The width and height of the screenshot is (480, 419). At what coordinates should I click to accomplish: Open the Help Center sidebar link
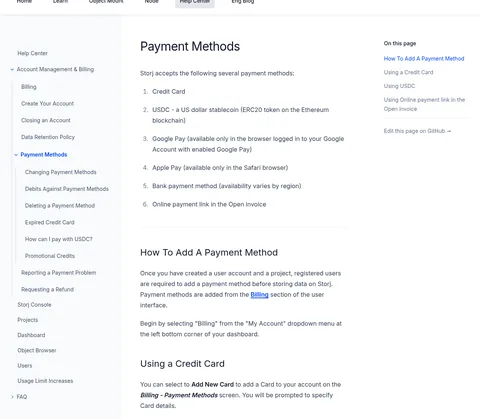pyautogui.click(x=32, y=53)
